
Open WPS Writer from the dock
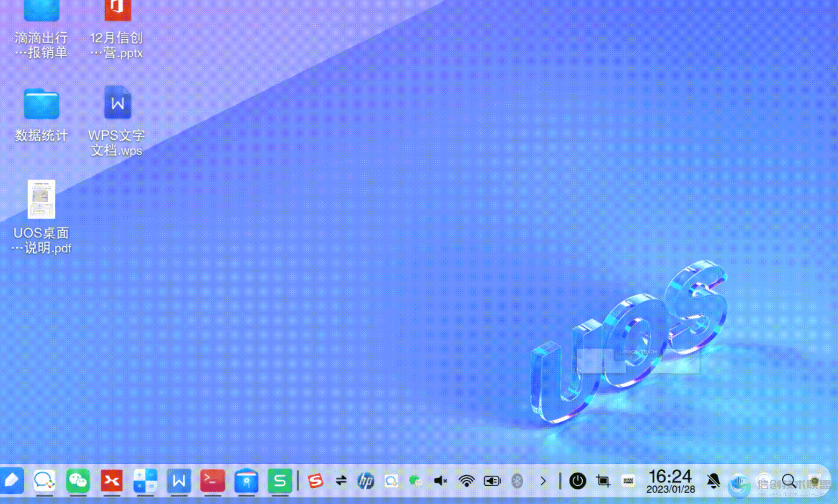point(179,481)
